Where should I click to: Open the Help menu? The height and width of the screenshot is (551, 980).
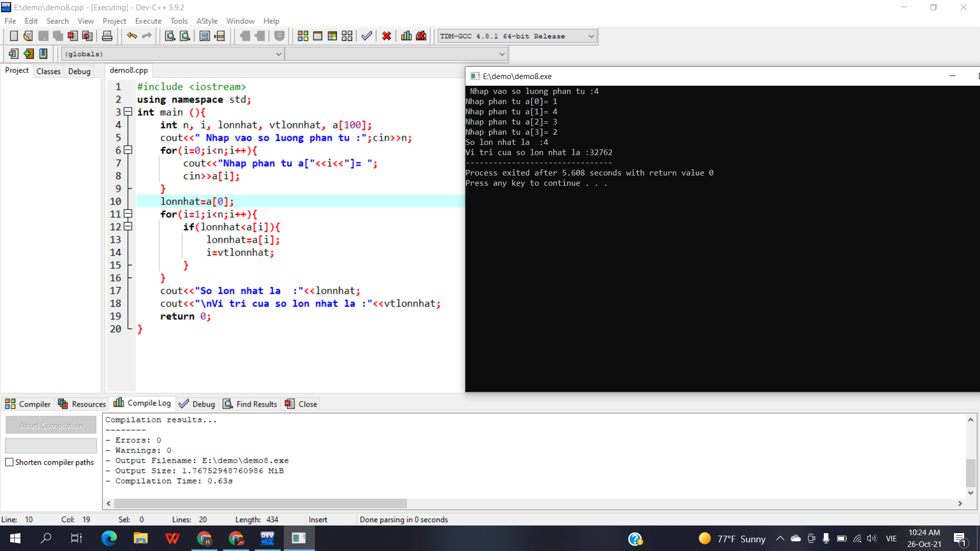pos(271,21)
